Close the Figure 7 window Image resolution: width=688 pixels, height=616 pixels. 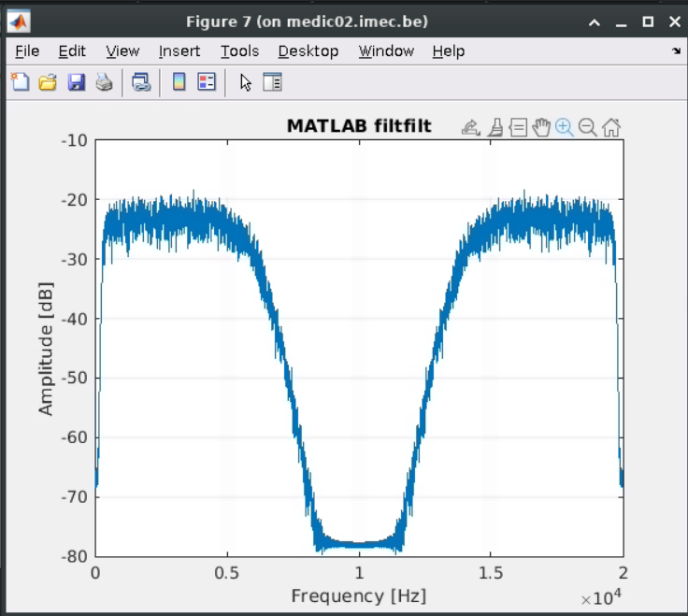[675, 21]
